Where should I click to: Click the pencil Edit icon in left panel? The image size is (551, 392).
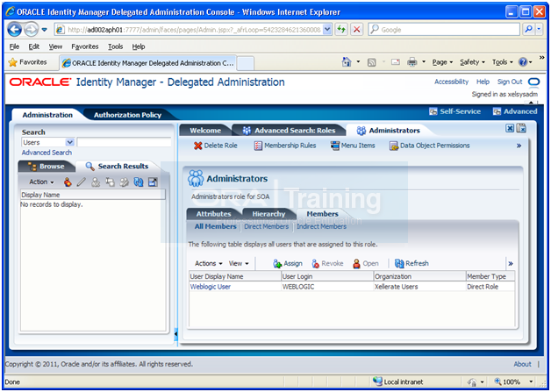pos(82,182)
